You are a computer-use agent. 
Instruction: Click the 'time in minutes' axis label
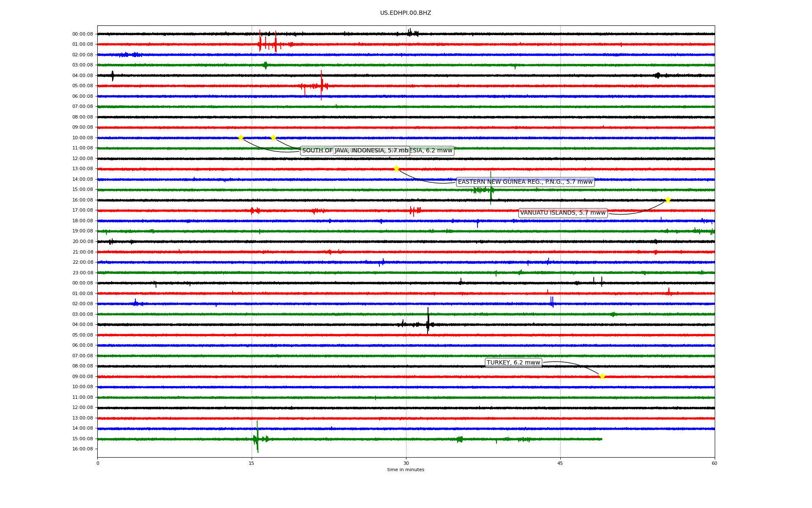click(406, 470)
